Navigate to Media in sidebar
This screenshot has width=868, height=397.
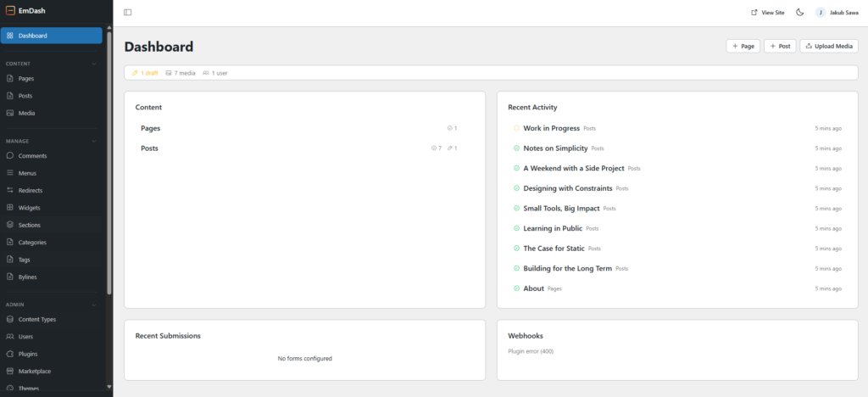click(26, 113)
